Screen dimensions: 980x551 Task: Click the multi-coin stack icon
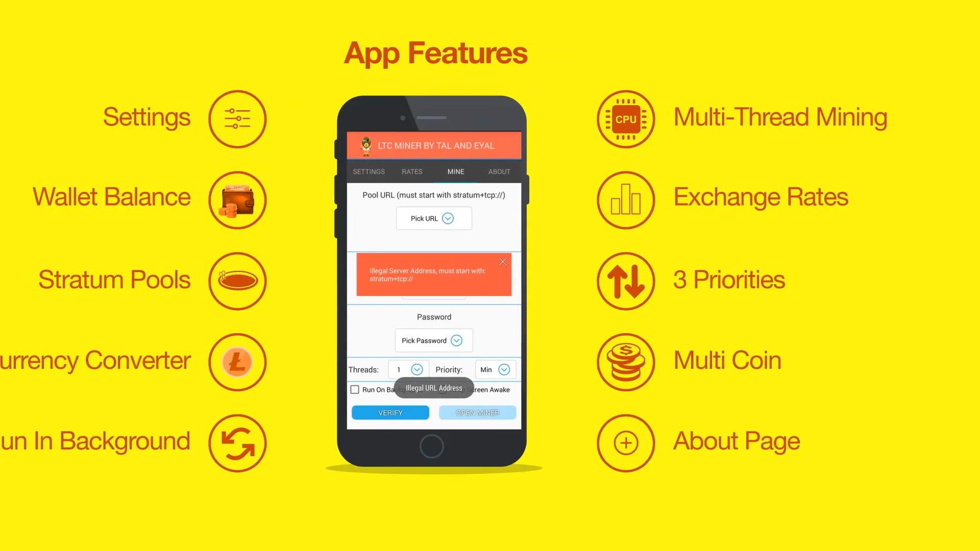(x=625, y=361)
